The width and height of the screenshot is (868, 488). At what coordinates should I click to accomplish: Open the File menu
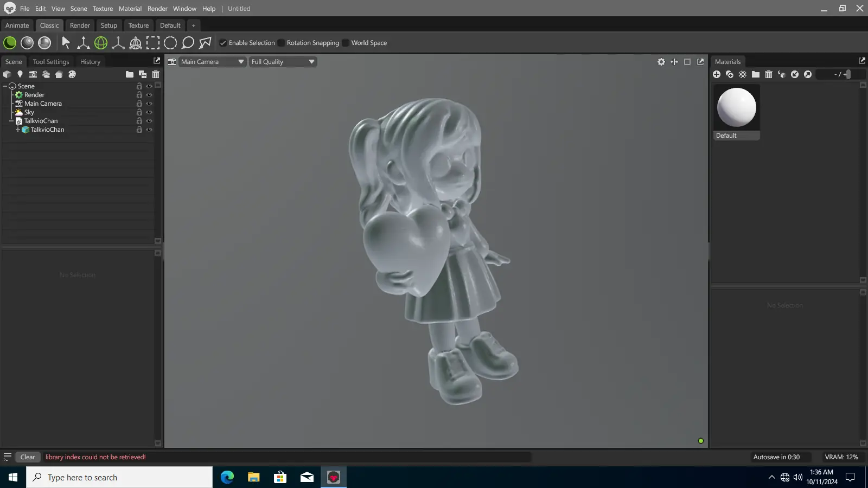(x=25, y=9)
